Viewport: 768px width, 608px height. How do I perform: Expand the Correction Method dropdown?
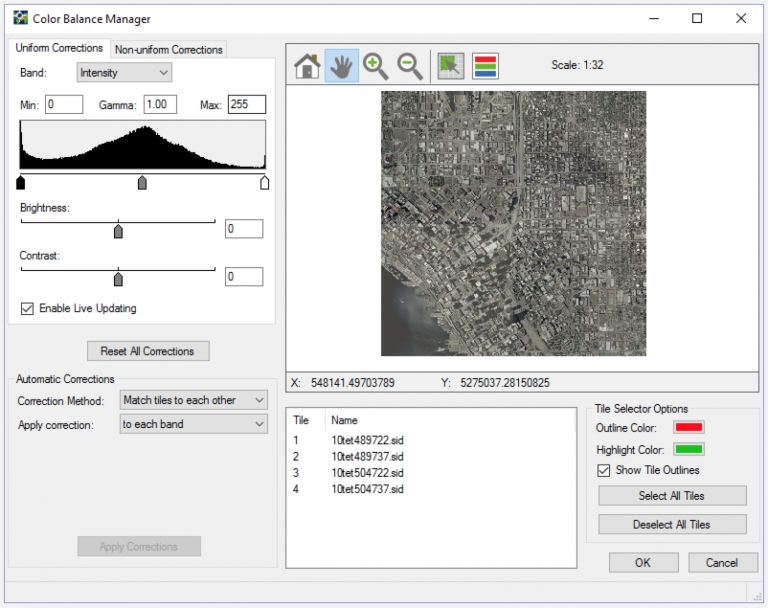tap(193, 400)
